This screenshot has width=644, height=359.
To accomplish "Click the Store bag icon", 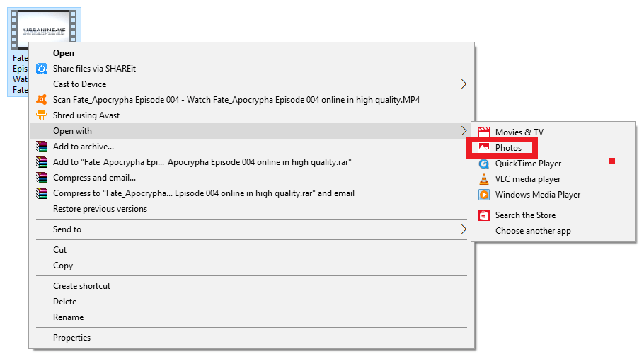I will click(484, 215).
